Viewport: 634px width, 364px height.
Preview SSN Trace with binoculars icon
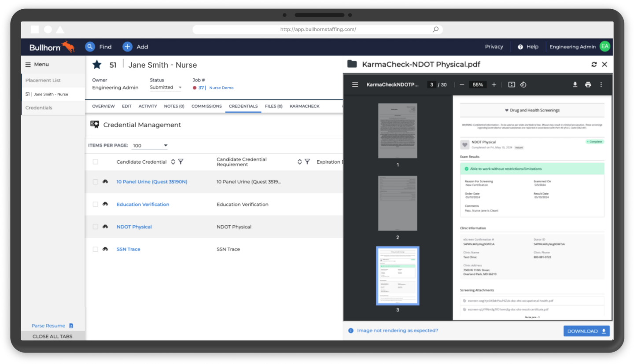(x=105, y=249)
